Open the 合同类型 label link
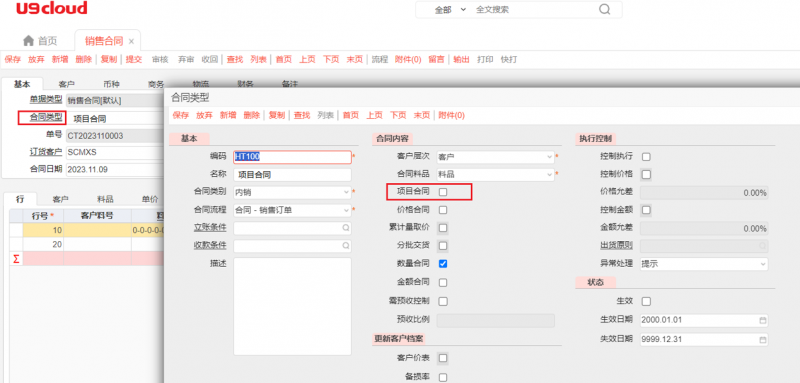This screenshot has height=383, width=800. (x=46, y=118)
